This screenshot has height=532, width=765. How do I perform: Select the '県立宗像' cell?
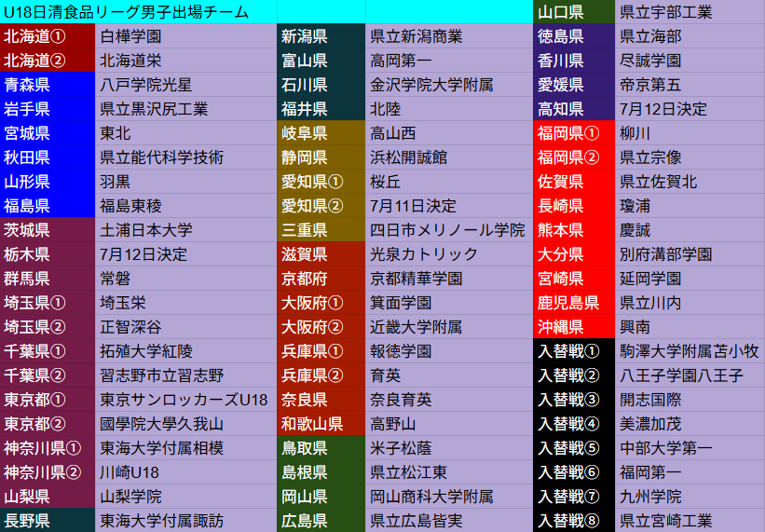click(x=690, y=157)
